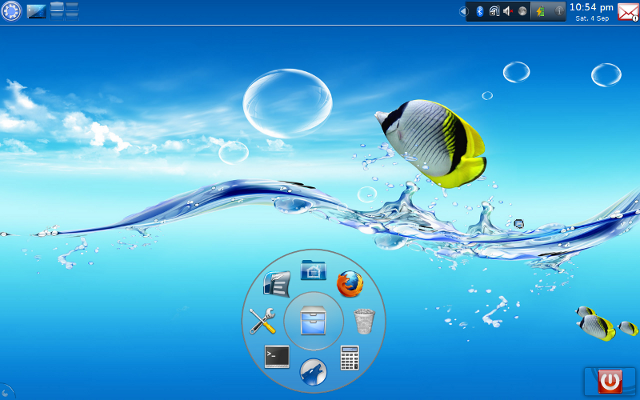Open the KDE application launcher menu
The image size is (640, 400).
(11, 11)
